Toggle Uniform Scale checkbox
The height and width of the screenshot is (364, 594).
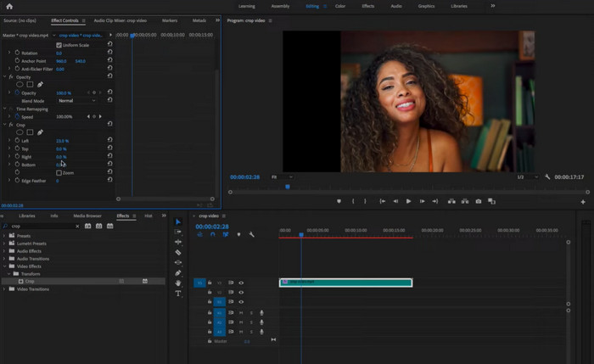[59, 45]
